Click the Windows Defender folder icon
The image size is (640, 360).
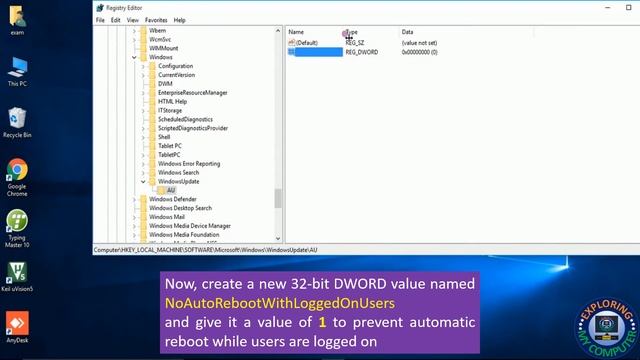(x=143, y=199)
